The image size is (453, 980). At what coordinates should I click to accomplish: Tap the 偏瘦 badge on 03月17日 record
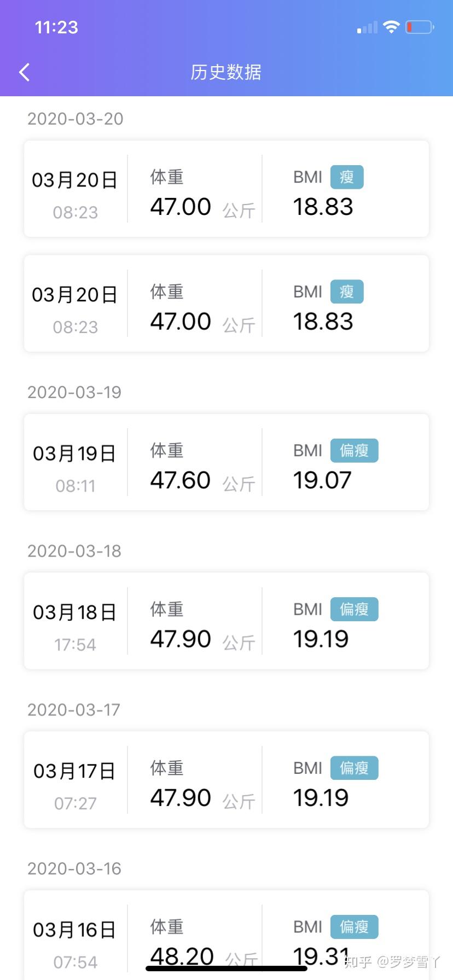354,768
